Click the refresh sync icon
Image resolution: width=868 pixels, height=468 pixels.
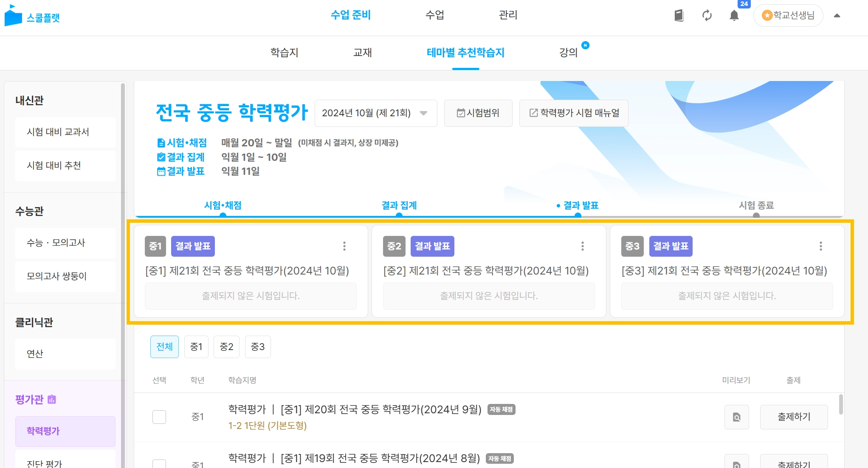tap(707, 16)
